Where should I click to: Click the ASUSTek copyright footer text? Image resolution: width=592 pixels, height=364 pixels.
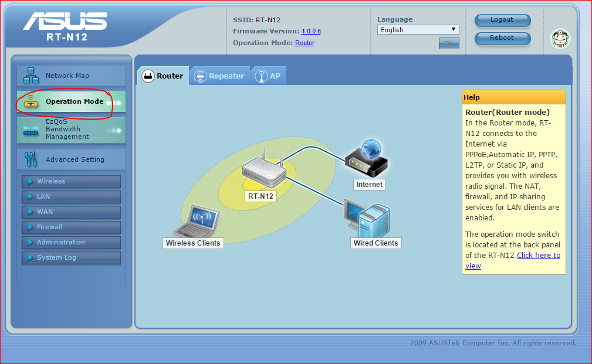[x=493, y=343]
